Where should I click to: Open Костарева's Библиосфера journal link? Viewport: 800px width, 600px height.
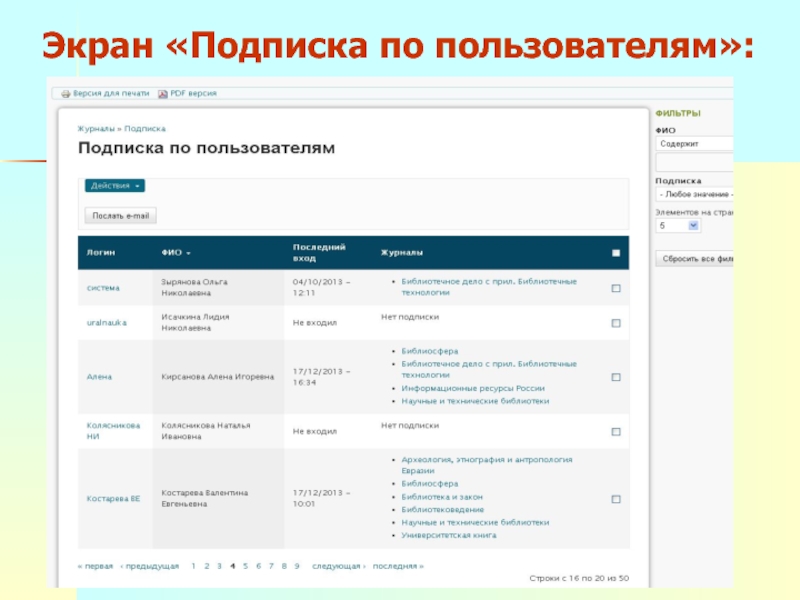point(430,484)
